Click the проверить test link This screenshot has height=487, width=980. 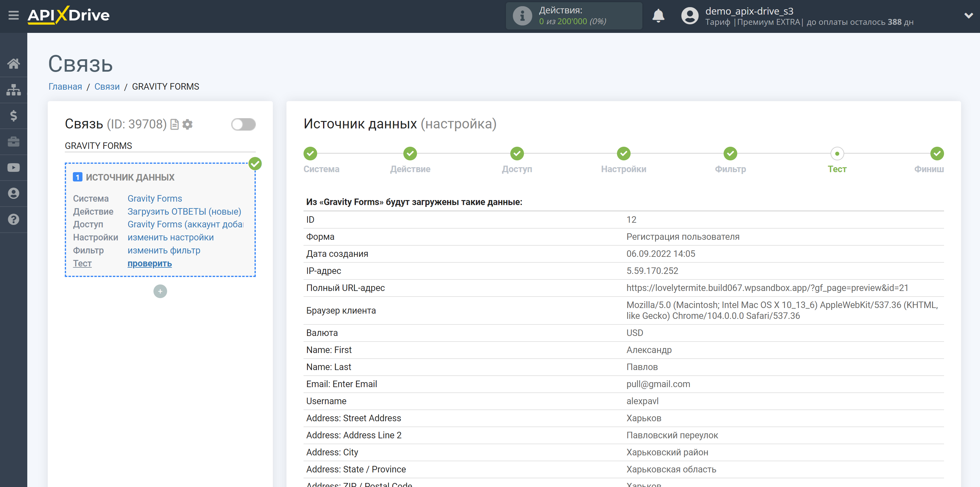[x=149, y=263]
